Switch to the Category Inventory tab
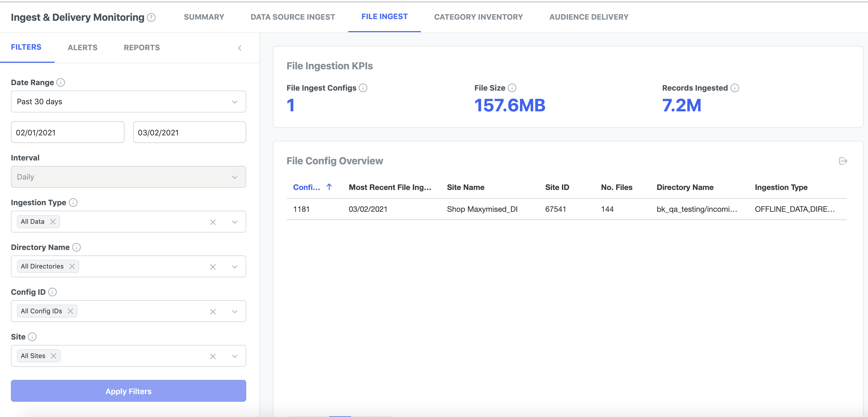The height and width of the screenshot is (417, 868). pyautogui.click(x=478, y=17)
